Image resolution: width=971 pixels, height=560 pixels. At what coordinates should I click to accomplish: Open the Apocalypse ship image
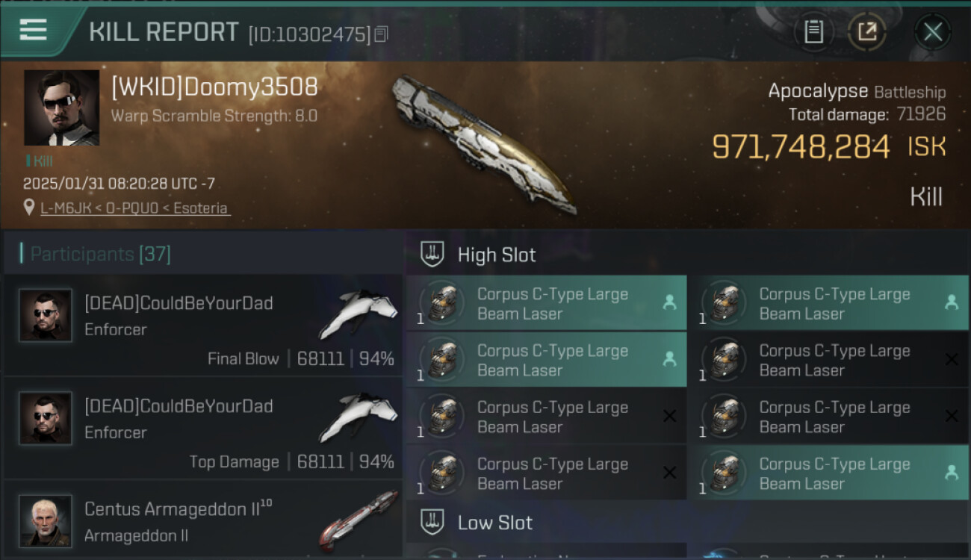pyautogui.click(x=485, y=143)
